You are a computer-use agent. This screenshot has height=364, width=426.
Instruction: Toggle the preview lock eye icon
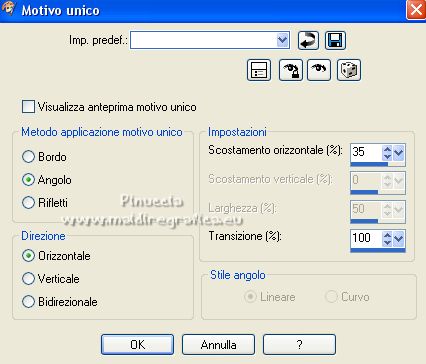[x=291, y=70]
